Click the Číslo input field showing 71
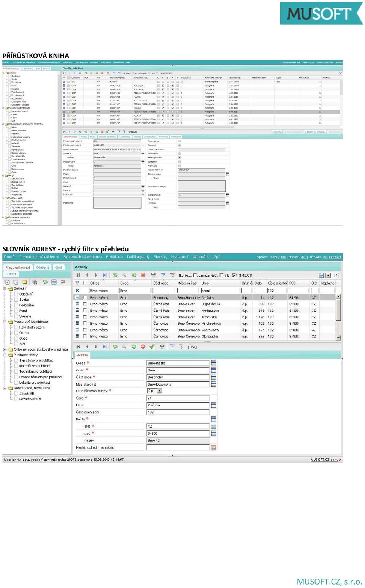 pos(178,398)
